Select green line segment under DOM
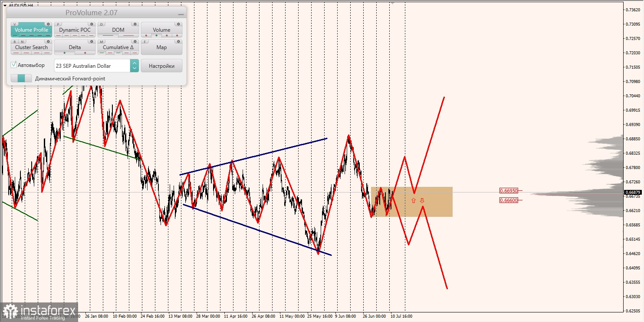The width and height of the screenshot is (644, 322). point(108,35)
